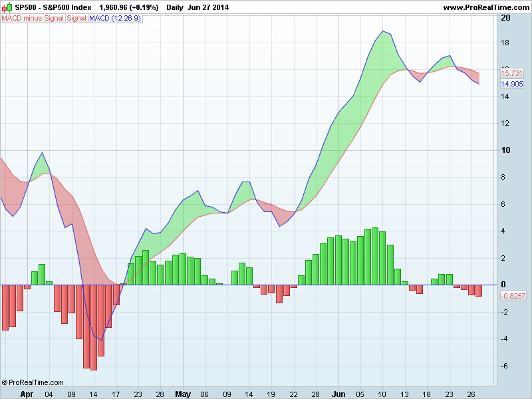Image resolution: width=532 pixels, height=399 pixels.
Task: Click the '0' label on the value axis
Action: click(x=503, y=285)
